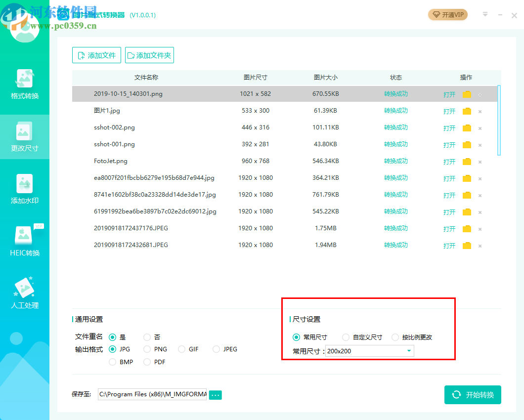Viewport: 524px width, 420px height.
Task: Browse for a save location
Action: pyautogui.click(x=215, y=395)
